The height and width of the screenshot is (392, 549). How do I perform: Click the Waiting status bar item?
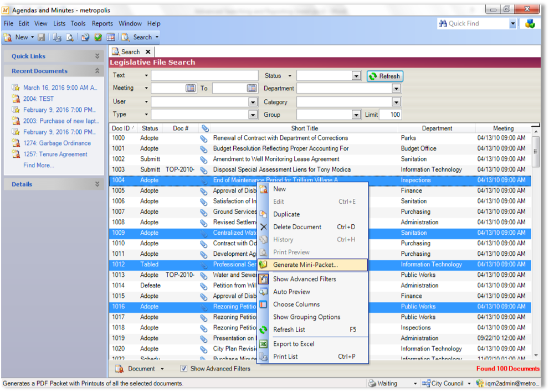pyautogui.click(x=393, y=384)
